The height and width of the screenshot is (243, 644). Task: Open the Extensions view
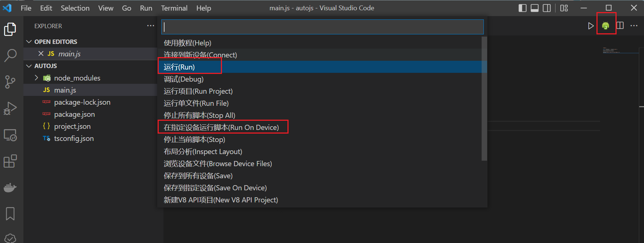10,161
